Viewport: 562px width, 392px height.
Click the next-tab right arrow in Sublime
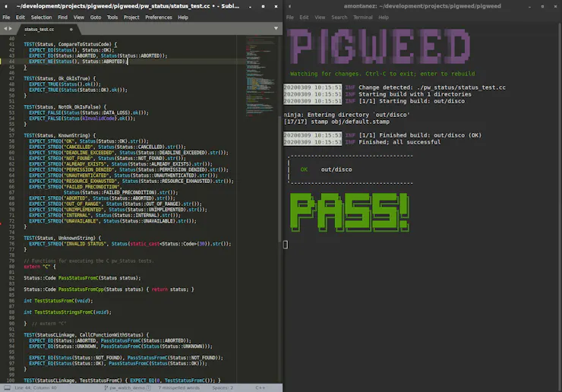[11, 28]
